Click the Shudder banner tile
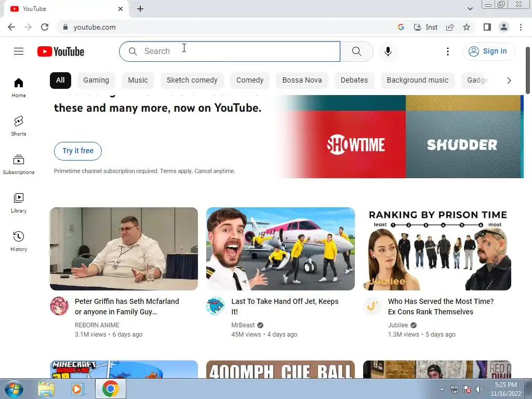This screenshot has width=532, height=399. (x=462, y=144)
